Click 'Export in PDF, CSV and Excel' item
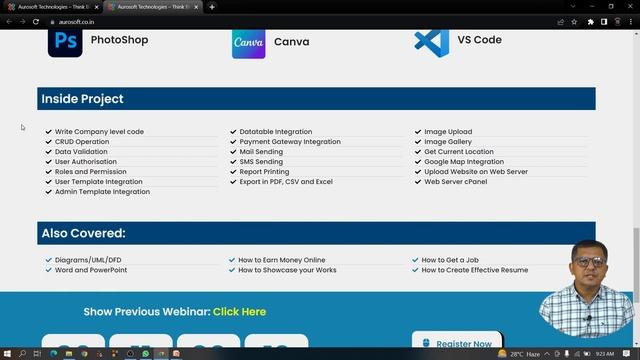 pyautogui.click(x=286, y=182)
